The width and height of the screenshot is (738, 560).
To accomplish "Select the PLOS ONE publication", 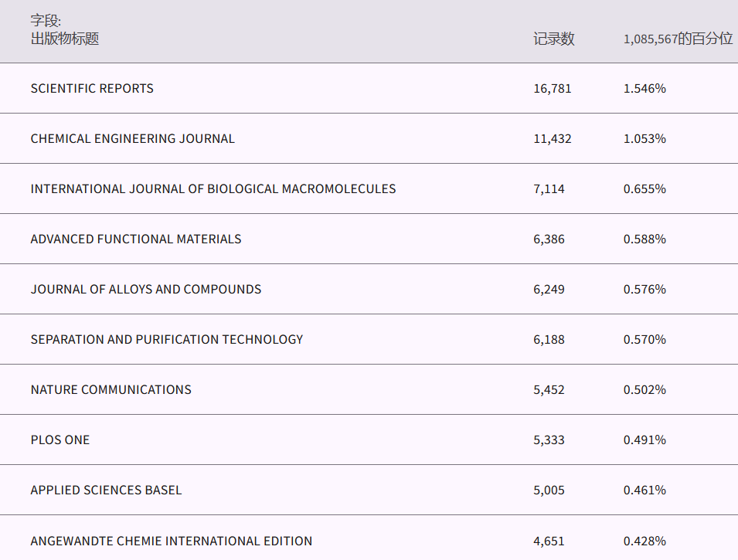I will click(60, 440).
